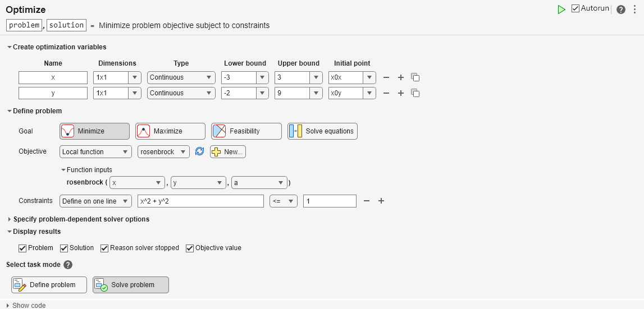
Task: Toggle the Autorun checkbox
Action: (575, 8)
